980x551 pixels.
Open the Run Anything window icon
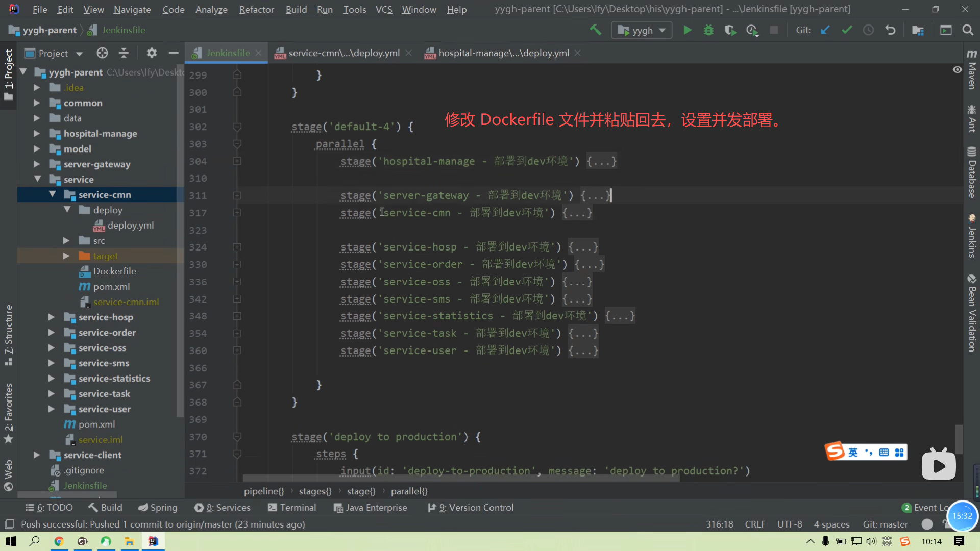pos(946,30)
